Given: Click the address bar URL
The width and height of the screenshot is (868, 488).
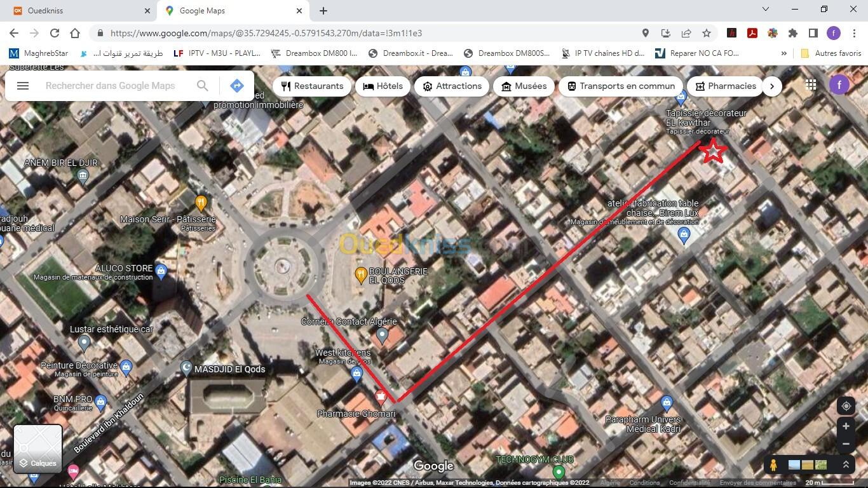Looking at the screenshot, I should click(x=266, y=33).
